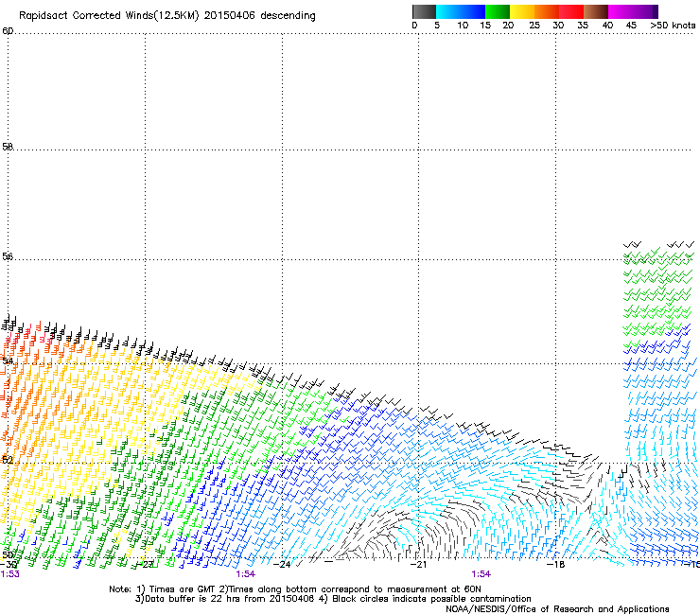Click the longitude label '-18'
Viewport: 700px width, 615px height.
point(555,565)
